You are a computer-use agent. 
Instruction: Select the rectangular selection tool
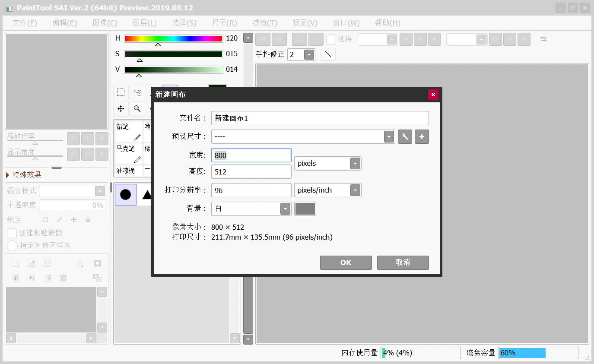click(121, 92)
